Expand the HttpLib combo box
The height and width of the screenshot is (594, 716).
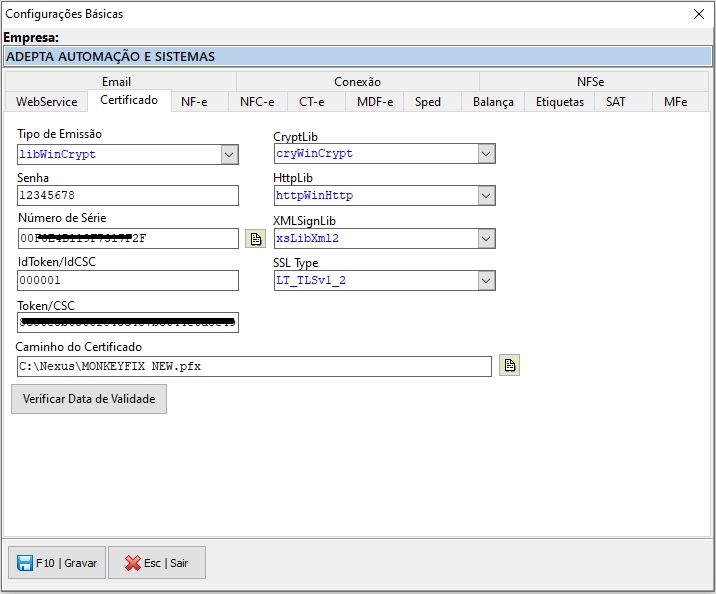coord(486,196)
